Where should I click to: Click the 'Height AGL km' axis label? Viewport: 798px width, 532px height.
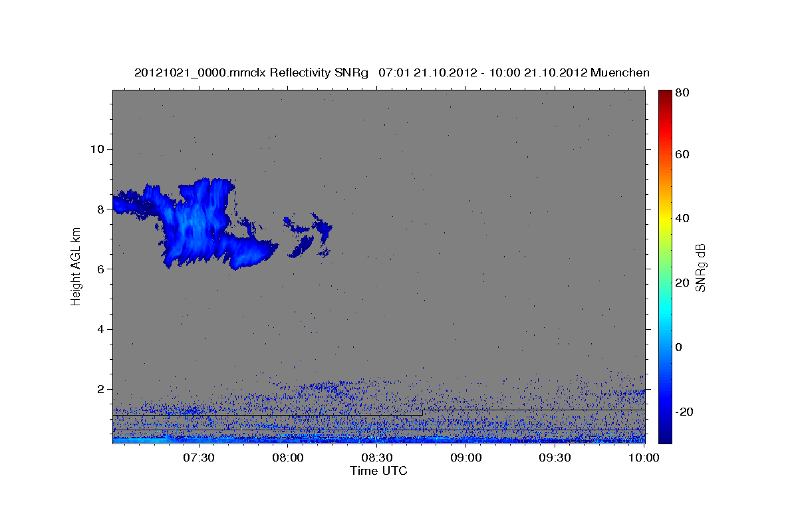pyautogui.click(x=76, y=267)
